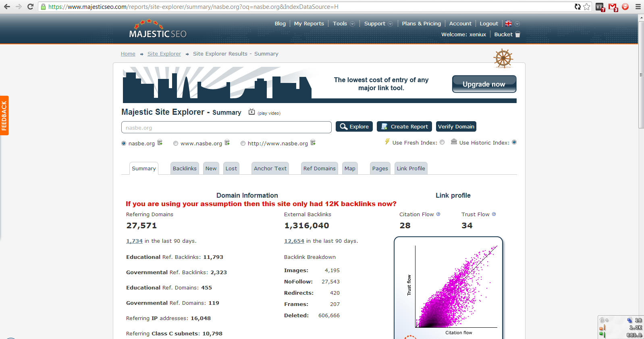Viewport: 644px width, 339px height.
Task: Select the http://www.nasbe.org radio option
Action: [x=243, y=143]
